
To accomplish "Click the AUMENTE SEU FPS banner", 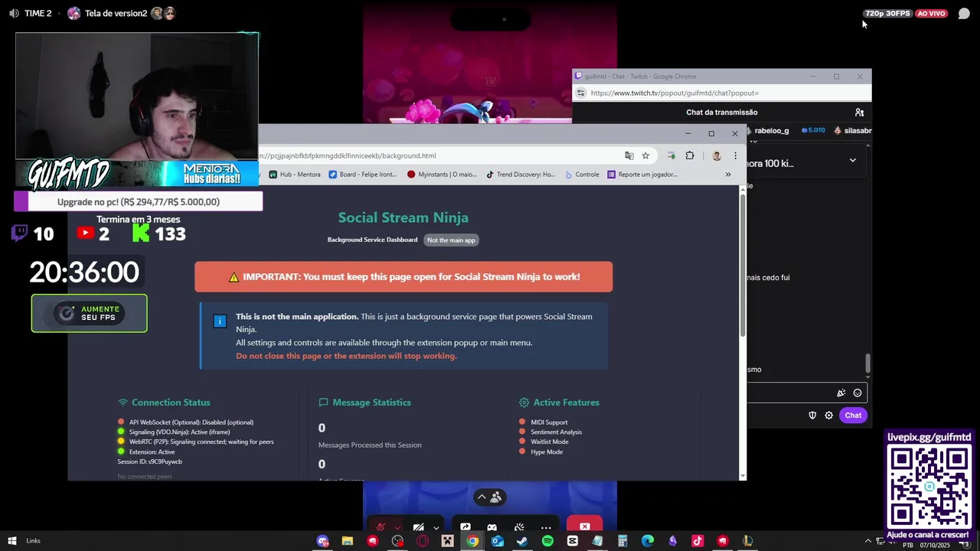I will [x=89, y=314].
